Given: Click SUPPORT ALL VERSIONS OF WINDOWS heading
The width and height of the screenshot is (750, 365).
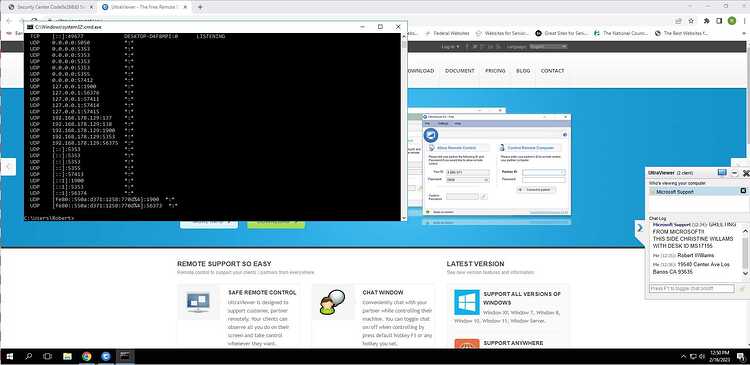Looking at the screenshot, I should click(x=522, y=298).
